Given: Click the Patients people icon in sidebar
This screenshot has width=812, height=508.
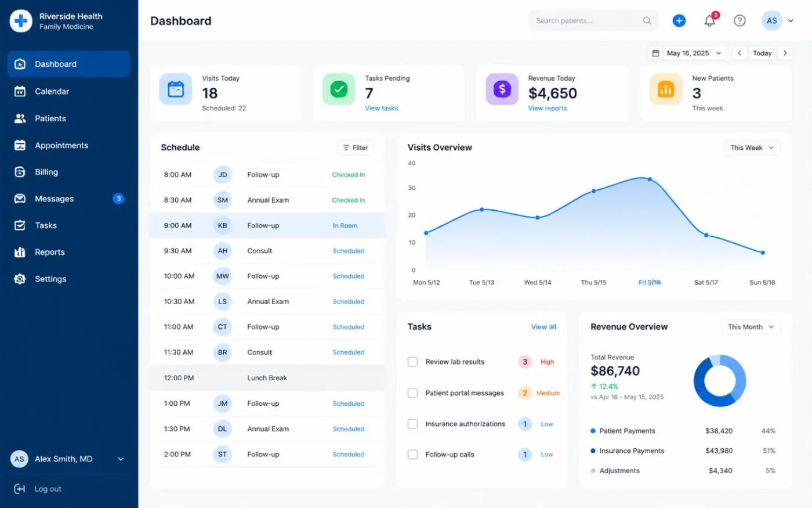Looking at the screenshot, I should (20, 118).
